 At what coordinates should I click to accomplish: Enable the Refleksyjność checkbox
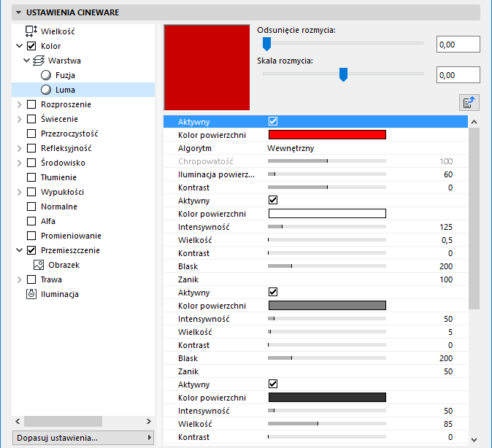tap(31, 148)
